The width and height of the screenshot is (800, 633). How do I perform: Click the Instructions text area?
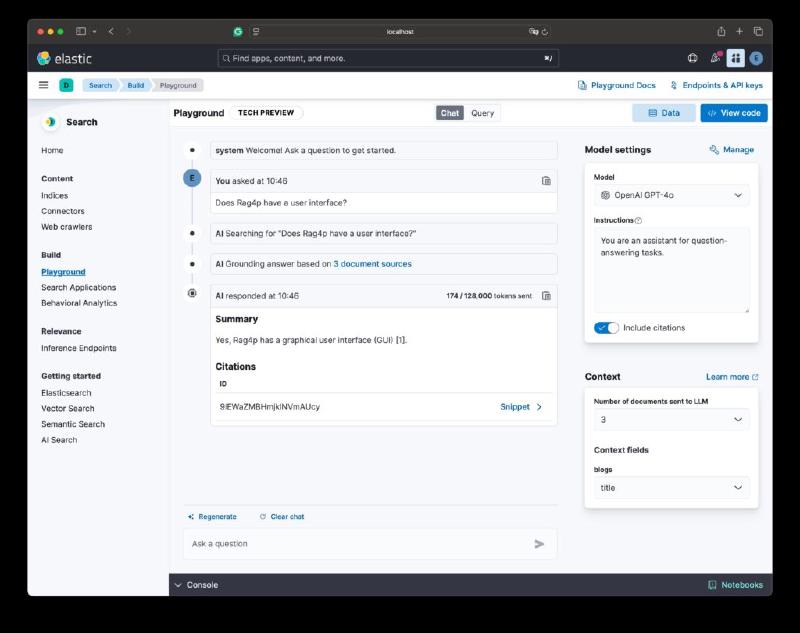click(x=671, y=270)
